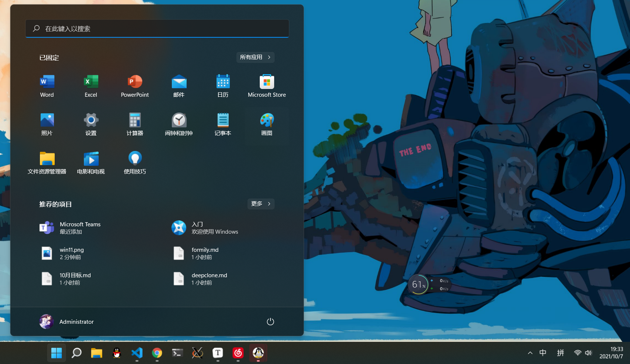Click the power button in Start menu
630x364 pixels.
270,322
